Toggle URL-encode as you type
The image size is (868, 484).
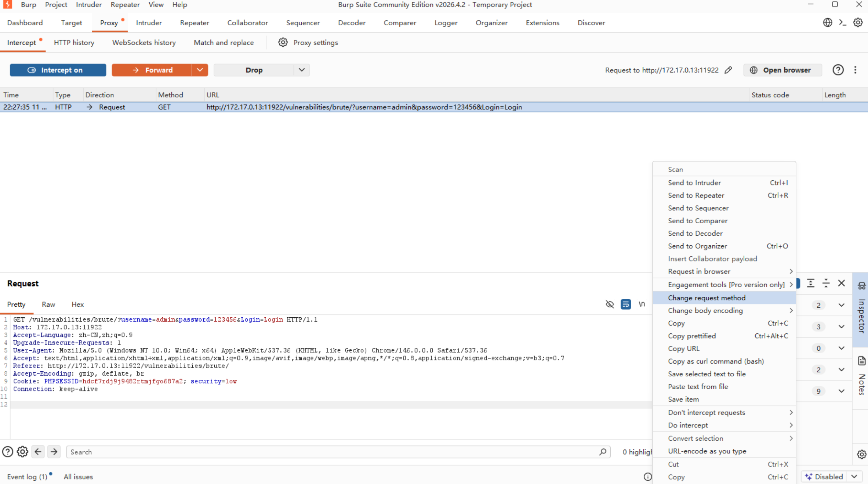707,451
